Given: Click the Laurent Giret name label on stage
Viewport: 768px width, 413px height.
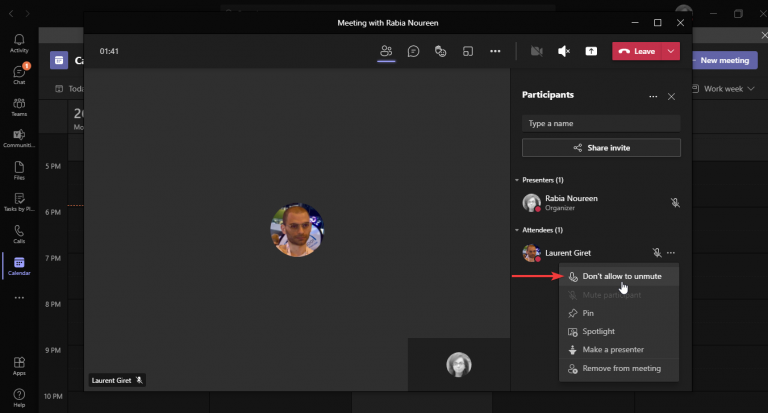Looking at the screenshot, I should (x=117, y=380).
